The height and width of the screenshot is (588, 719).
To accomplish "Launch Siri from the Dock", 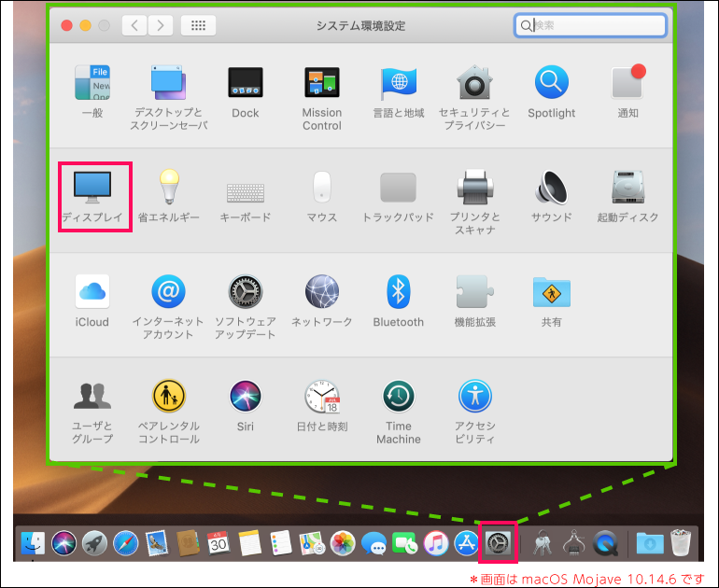I will pos(63,543).
